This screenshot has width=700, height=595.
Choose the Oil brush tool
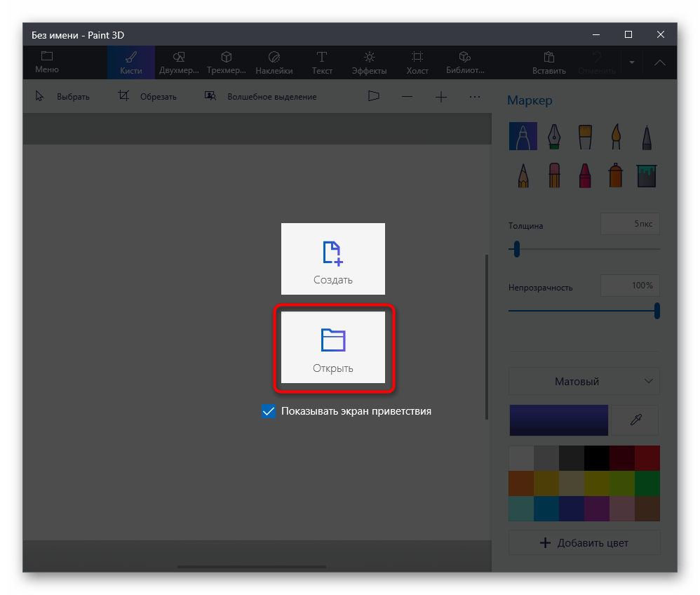(585, 136)
